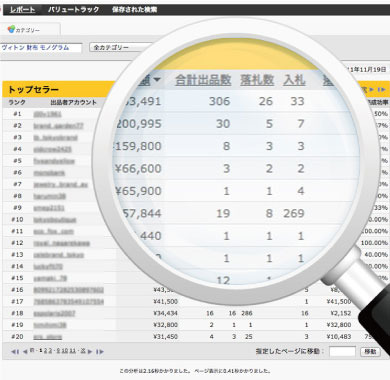Open the seller account link in row #12
The height and width of the screenshot is (380, 390).
[x=62, y=243]
